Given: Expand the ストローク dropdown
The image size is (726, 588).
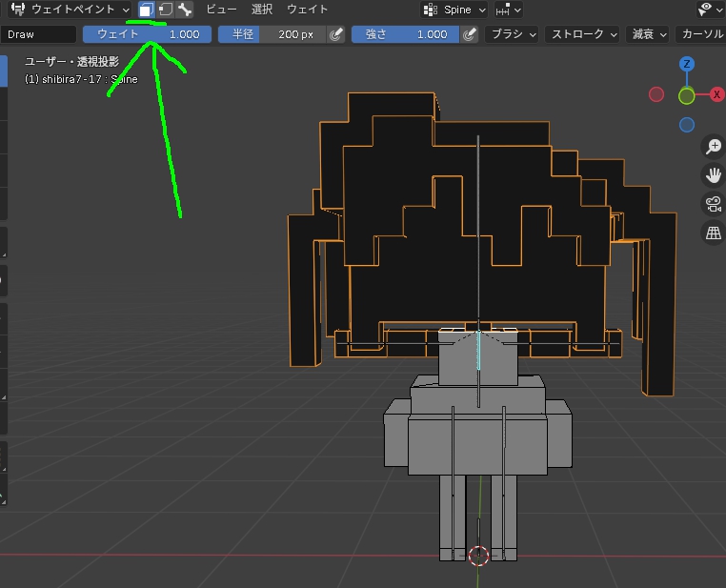Looking at the screenshot, I should (582, 34).
